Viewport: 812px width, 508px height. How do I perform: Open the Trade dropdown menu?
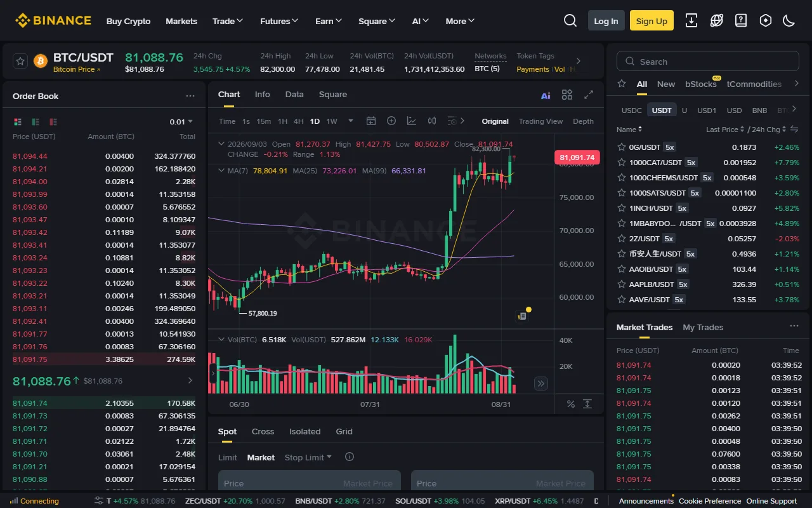pyautogui.click(x=228, y=21)
